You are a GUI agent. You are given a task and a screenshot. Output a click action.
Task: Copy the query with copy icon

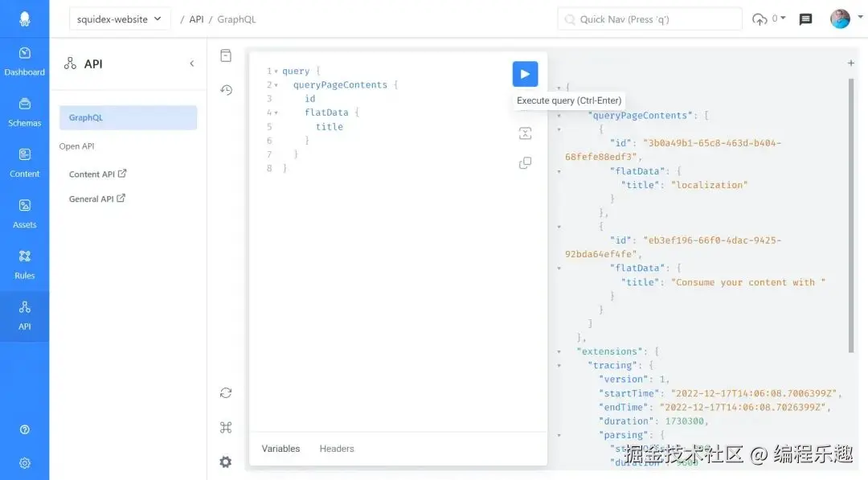tap(525, 162)
